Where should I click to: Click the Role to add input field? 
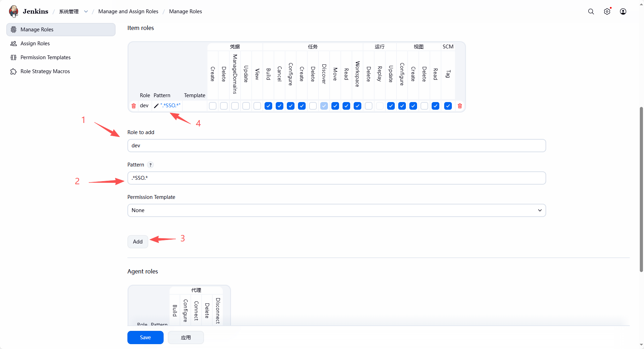(x=336, y=146)
